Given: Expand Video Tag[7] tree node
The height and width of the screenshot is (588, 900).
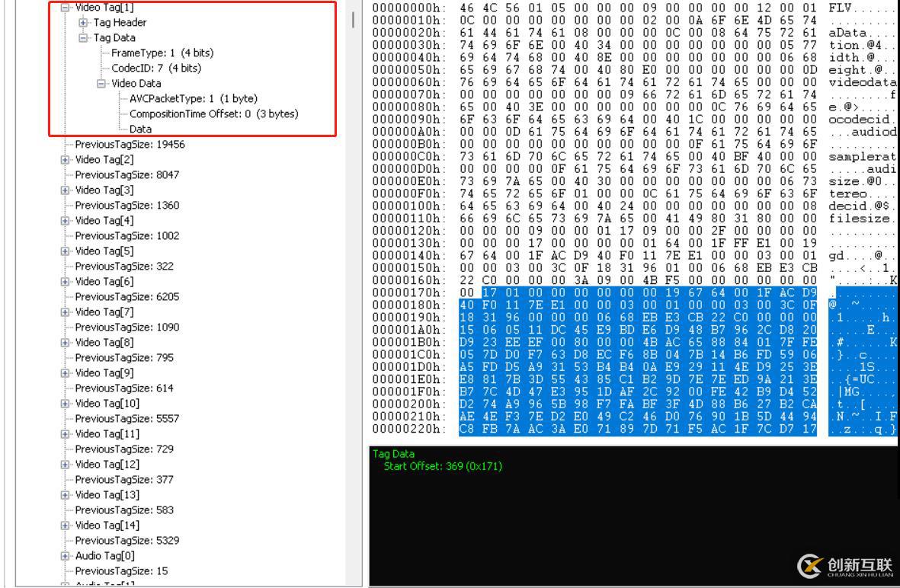Looking at the screenshot, I should pyautogui.click(x=66, y=312).
